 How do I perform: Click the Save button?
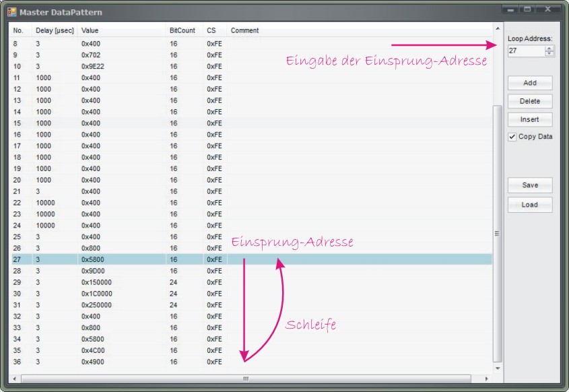pos(530,185)
